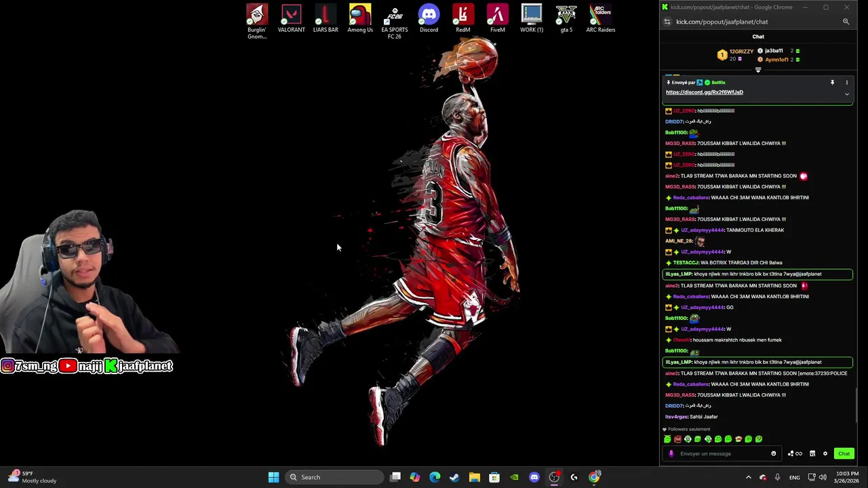The image size is (868, 488).
Task: Switch to Google Chrome in the taskbar
Action: coord(594,477)
